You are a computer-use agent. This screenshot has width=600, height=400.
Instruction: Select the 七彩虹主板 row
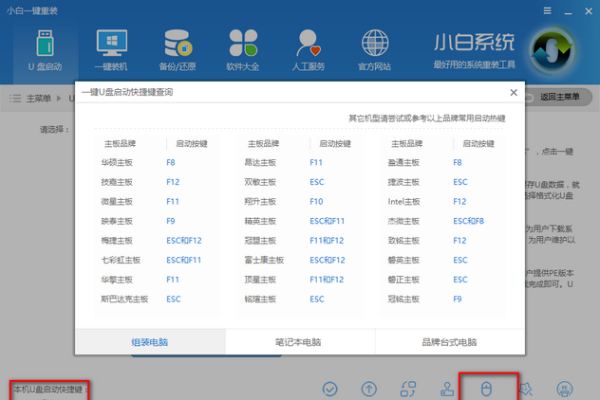157,260
